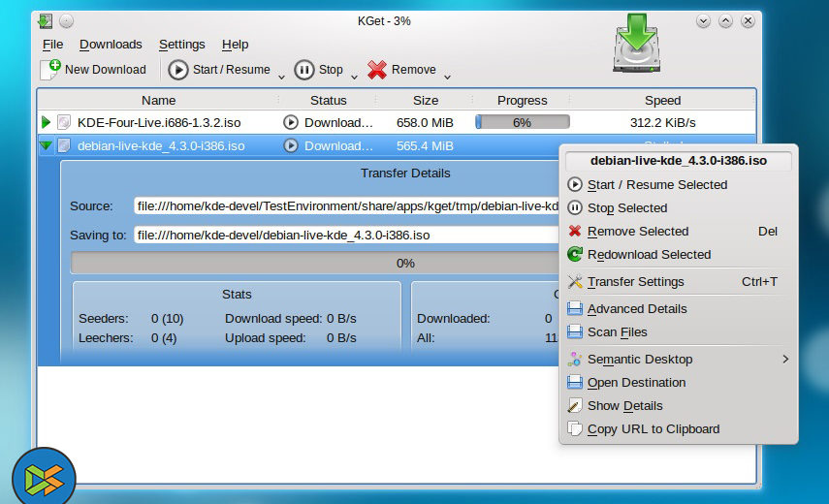Screen dimensions: 829x504
Task: Sort by the Speed column header
Action: (662, 100)
